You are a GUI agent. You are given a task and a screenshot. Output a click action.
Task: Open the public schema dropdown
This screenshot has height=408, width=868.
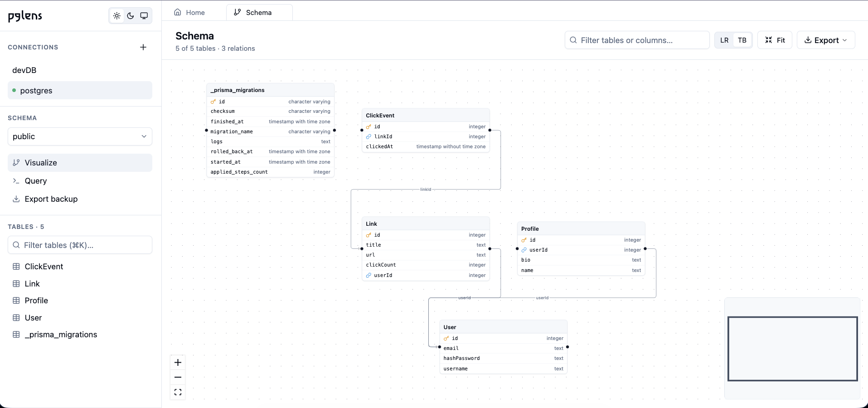(x=80, y=136)
